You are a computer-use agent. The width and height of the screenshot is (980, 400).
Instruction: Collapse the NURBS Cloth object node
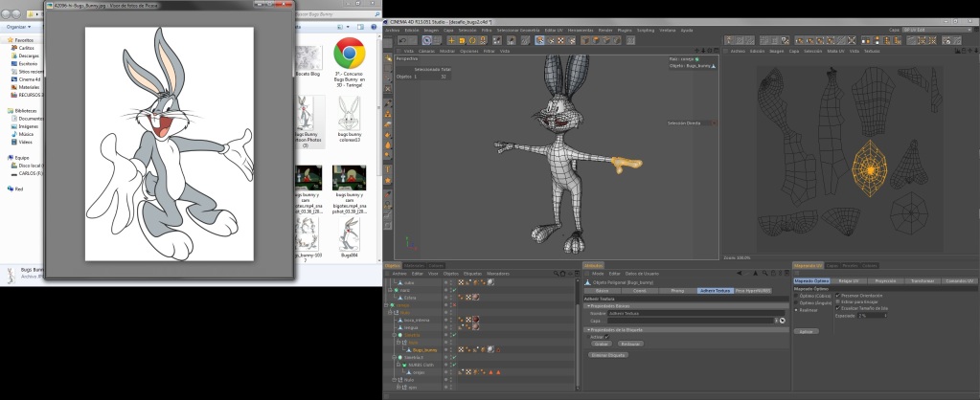399,365
